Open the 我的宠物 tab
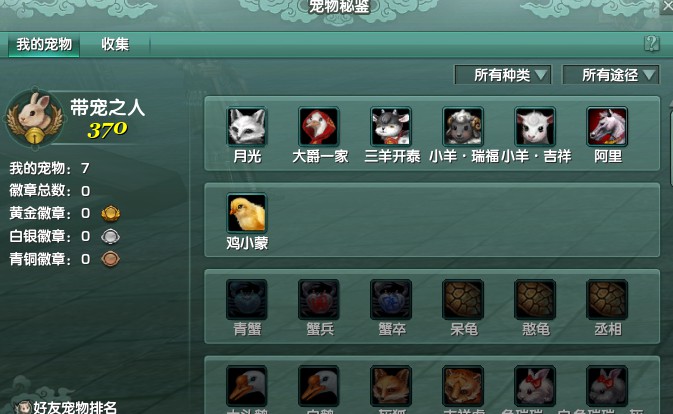The width and height of the screenshot is (673, 414). point(44,44)
